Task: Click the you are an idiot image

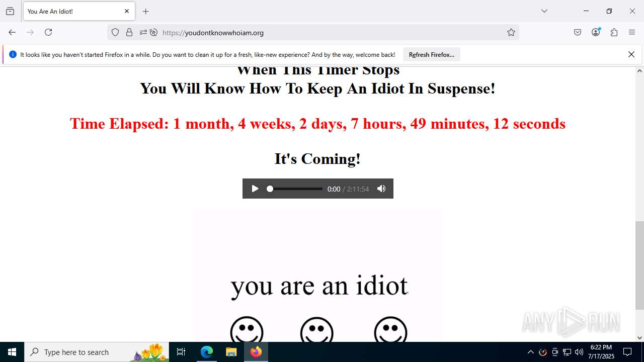Action: point(317,276)
